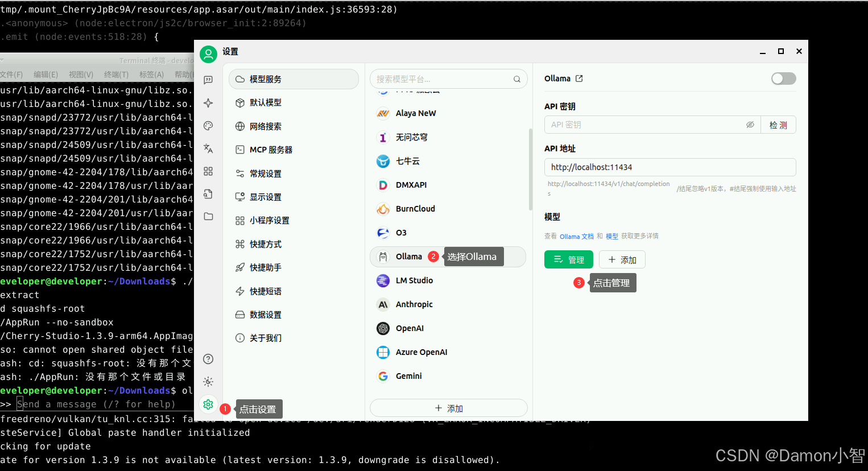868x471 pixels.
Task: Click the API 地址 localhost field
Action: pyautogui.click(x=670, y=167)
